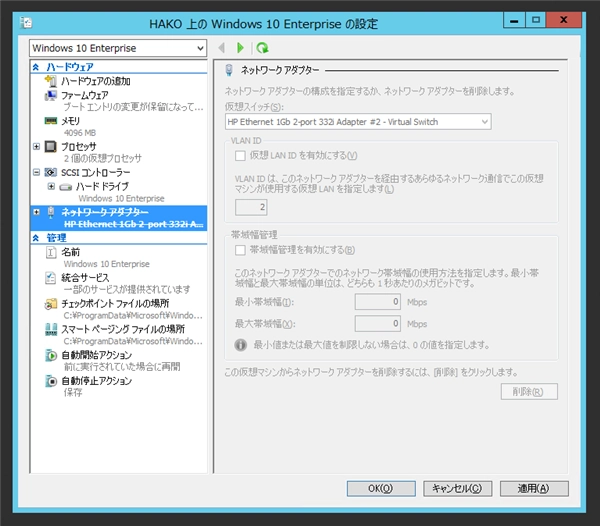Click the window title bar settings icon
Screen dimensions: 600x526
[x=26, y=23]
